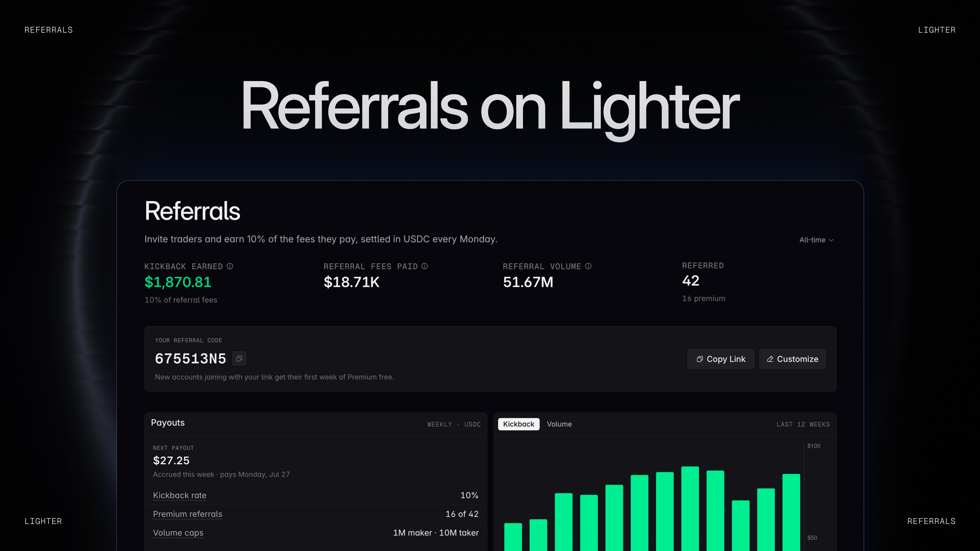980x551 pixels.
Task: Click the LAST 12 WEEKS label
Action: tap(803, 424)
